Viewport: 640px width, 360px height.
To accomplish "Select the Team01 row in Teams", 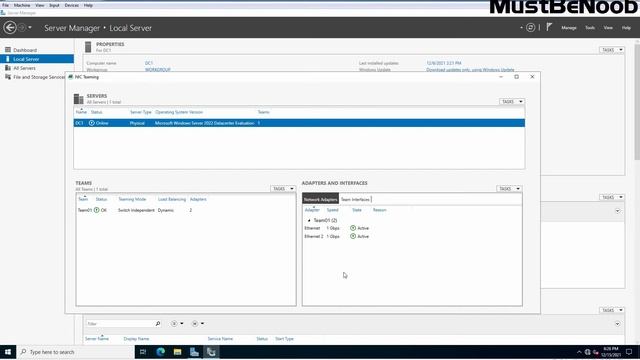I will point(186,210).
